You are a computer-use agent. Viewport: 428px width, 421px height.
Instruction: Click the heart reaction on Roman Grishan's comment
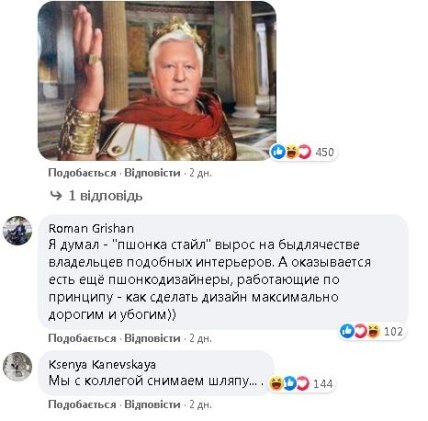pyautogui.click(x=360, y=331)
